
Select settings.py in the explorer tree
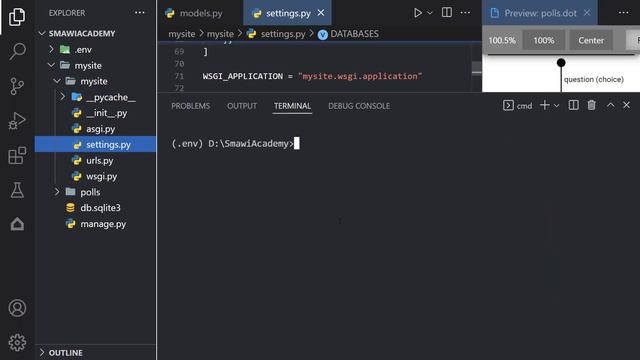96,144
